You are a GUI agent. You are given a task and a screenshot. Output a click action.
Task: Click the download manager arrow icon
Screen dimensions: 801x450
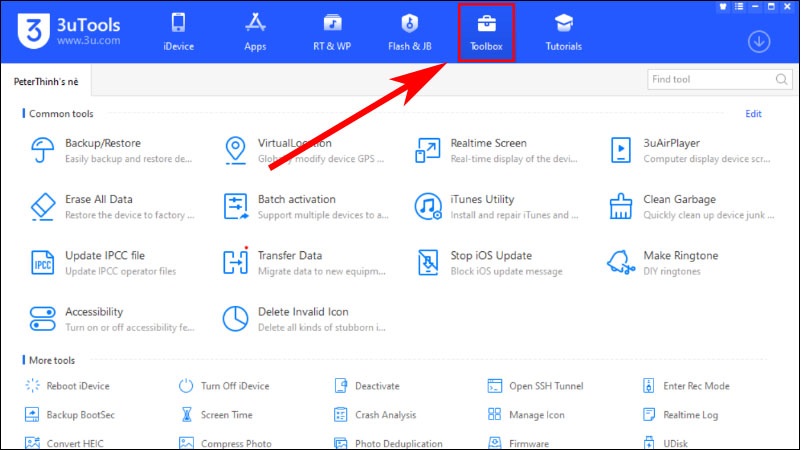[x=759, y=42]
